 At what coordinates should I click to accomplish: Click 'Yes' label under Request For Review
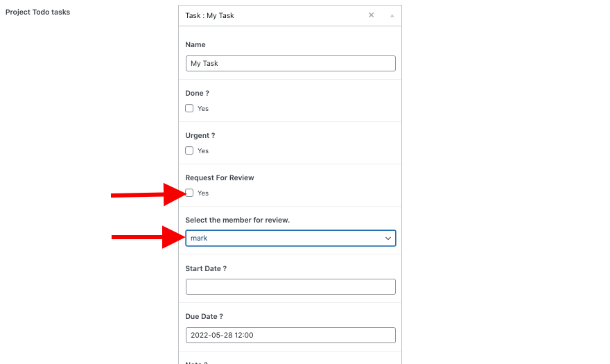click(203, 193)
